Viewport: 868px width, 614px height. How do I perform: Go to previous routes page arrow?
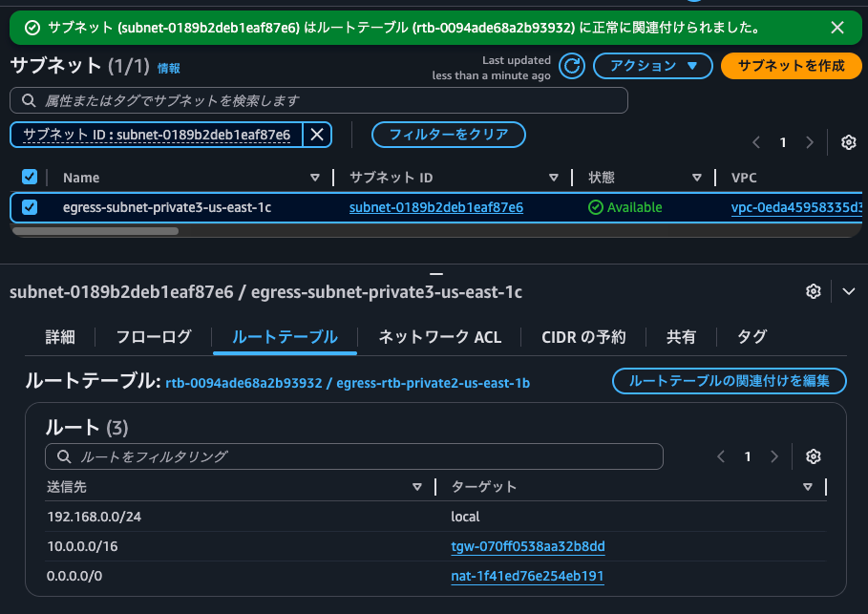(x=721, y=456)
